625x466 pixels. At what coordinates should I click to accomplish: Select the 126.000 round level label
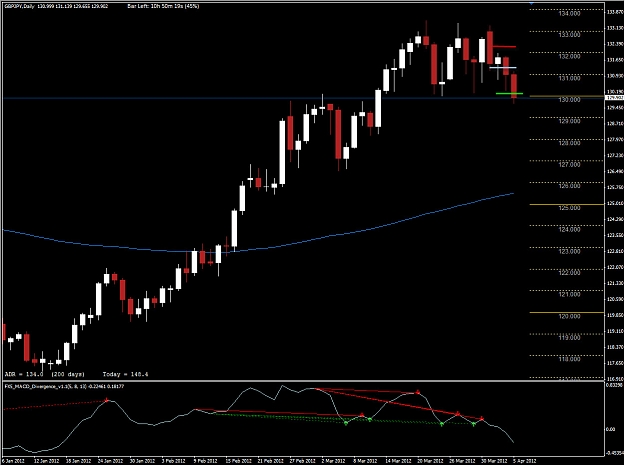(x=570, y=186)
